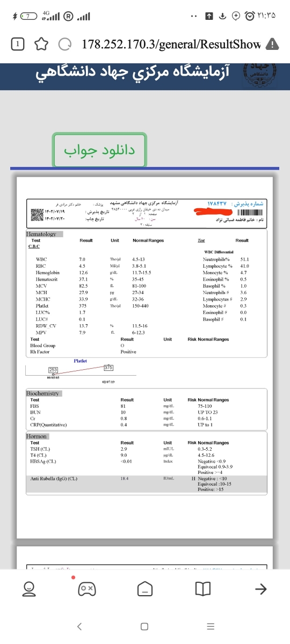Viewport: 290px width, 644px height.
Task: Tap the 253 point on Platlet chart
Action: (53, 370)
